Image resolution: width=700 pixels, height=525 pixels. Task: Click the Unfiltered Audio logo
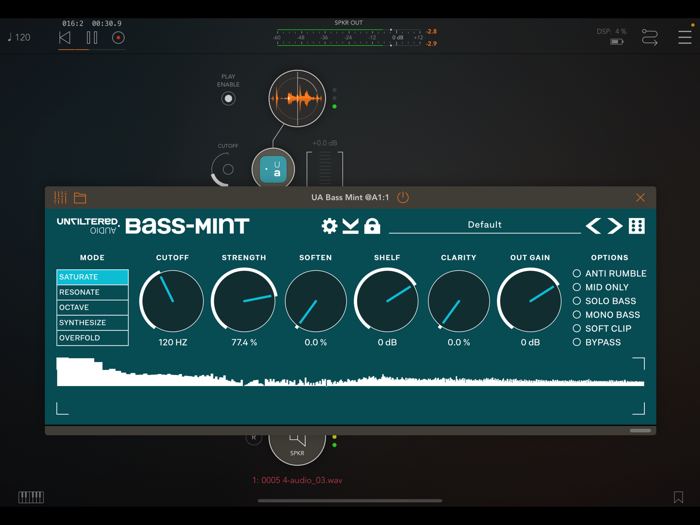[88, 226]
